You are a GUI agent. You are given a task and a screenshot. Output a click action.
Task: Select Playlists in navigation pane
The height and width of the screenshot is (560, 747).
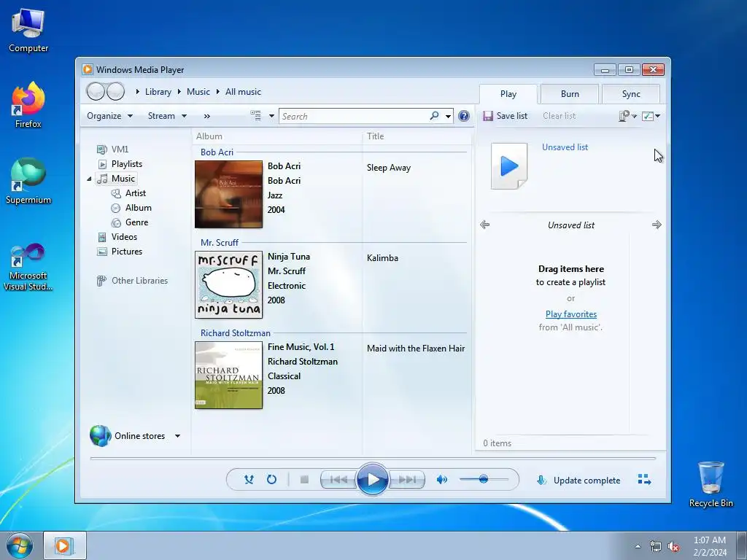[x=120, y=164]
